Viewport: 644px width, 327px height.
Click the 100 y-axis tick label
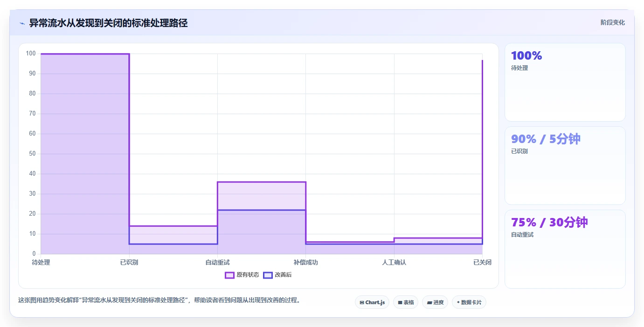click(31, 54)
